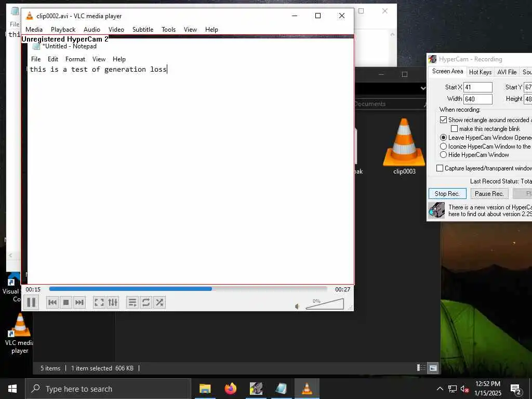Pause playback in VLC
This screenshot has width=532, height=399.
pyautogui.click(x=31, y=302)
